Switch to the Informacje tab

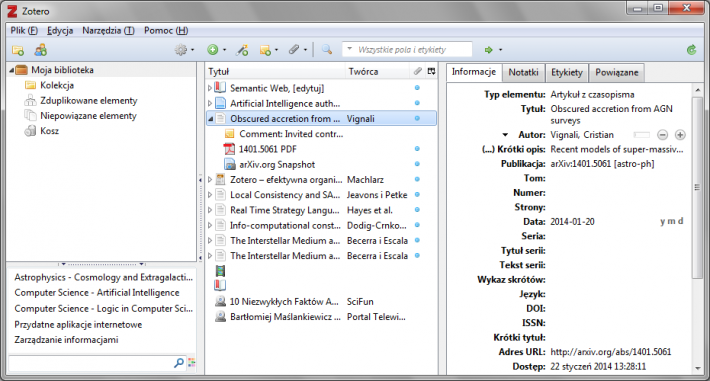pos(474,72)
